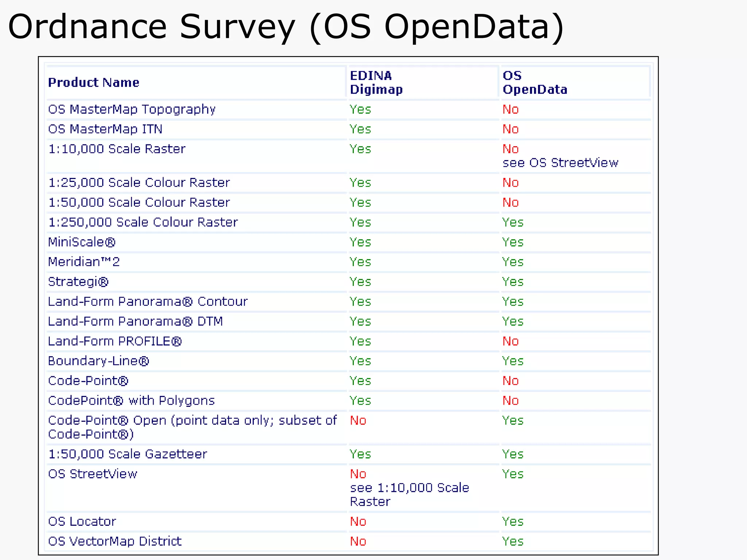Select the OS VectorMap District product name

115,541
